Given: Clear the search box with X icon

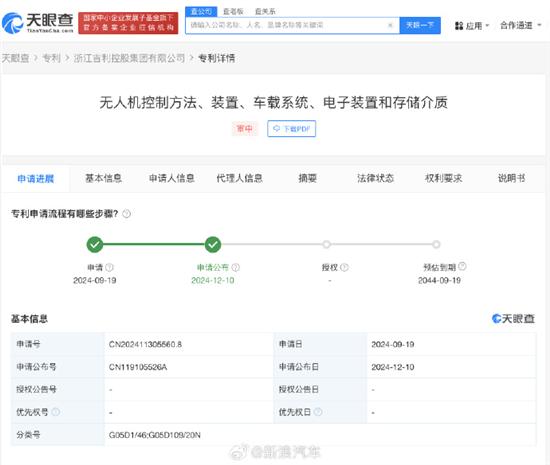Looking at the screenshot, I should 390,25.
